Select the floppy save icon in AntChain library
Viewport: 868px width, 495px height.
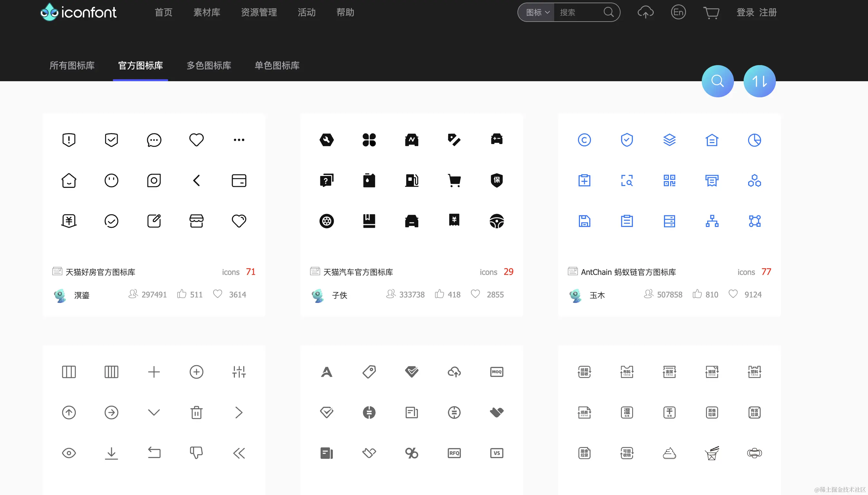(584, 221)
